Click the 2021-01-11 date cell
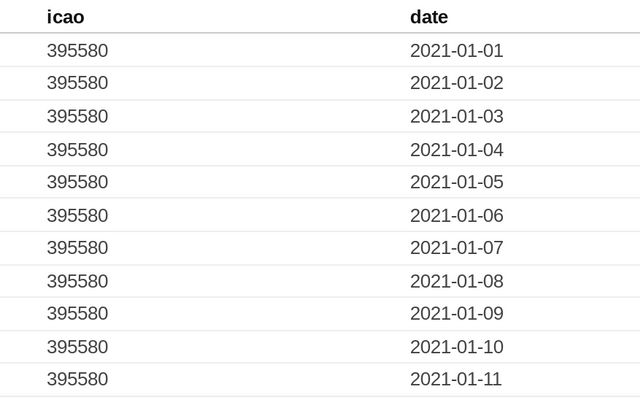 tap(456, 379)
